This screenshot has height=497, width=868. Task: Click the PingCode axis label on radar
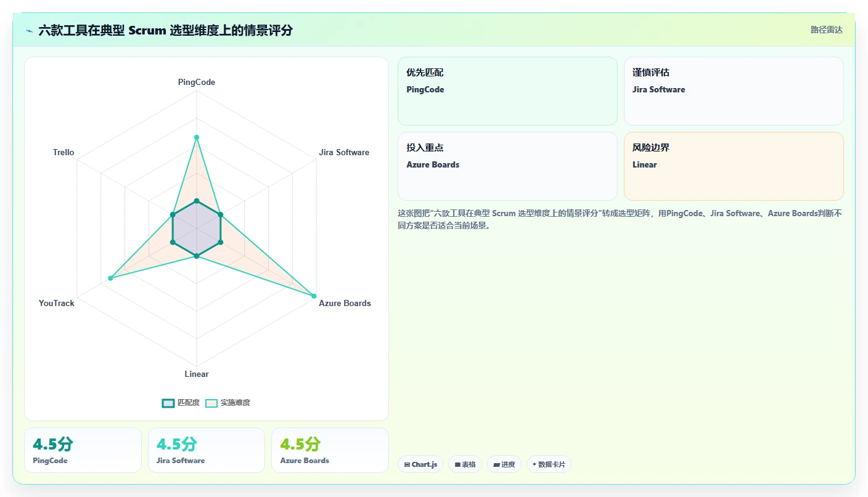(197, 82)
